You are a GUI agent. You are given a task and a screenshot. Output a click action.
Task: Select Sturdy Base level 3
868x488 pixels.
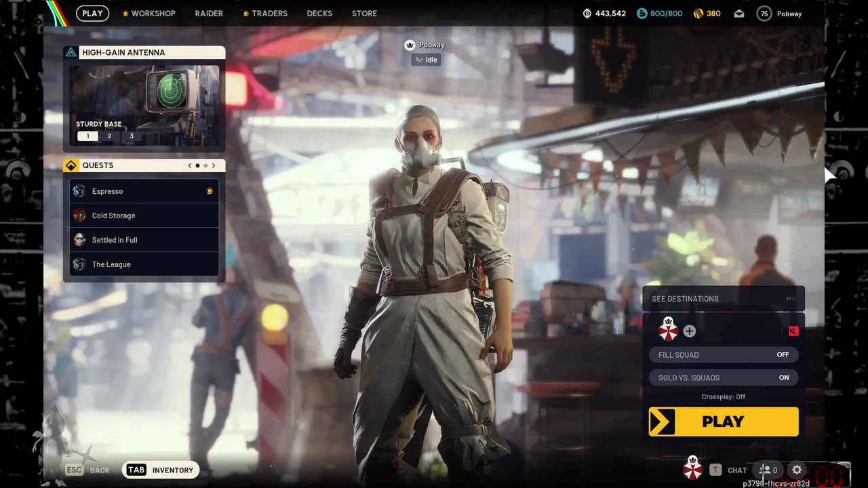pyautogui.click(x=132, y=136)
